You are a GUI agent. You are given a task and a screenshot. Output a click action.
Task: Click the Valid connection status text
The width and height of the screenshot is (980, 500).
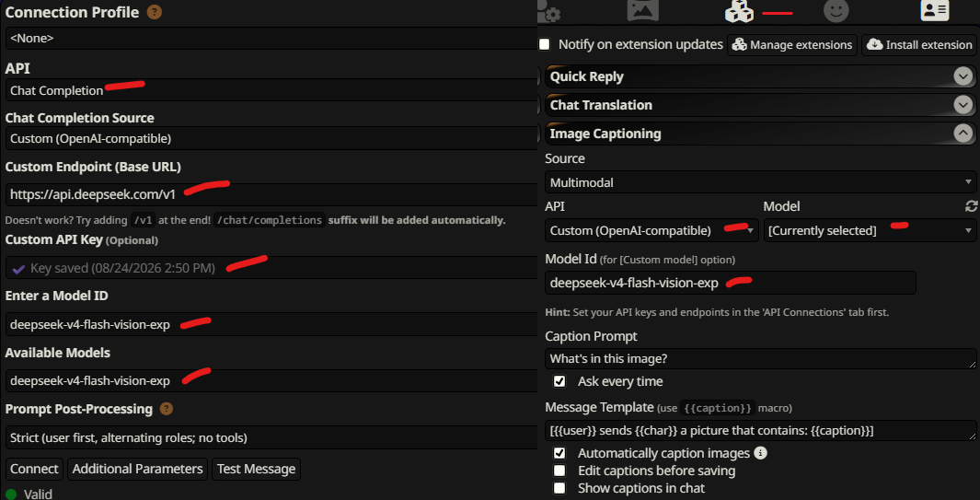click(38, 494)
